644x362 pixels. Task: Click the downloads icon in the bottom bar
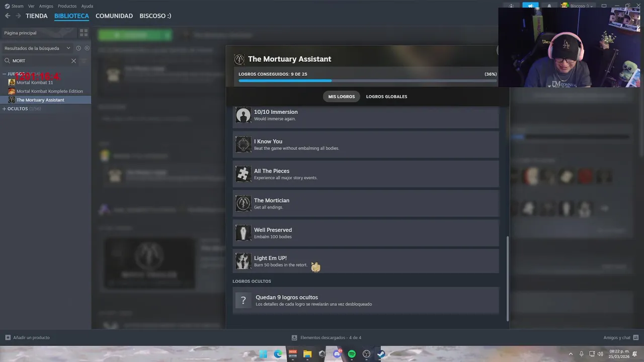[x=294, y=337]
